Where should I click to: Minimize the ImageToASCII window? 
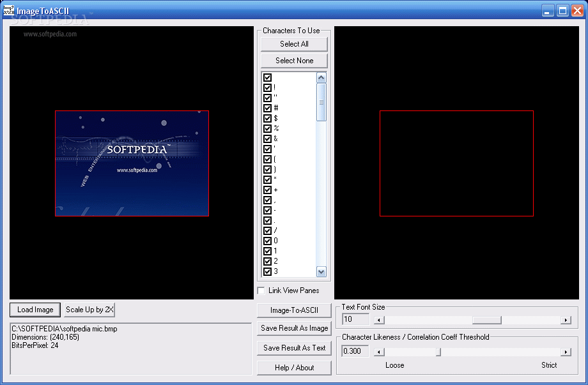[548, 11]
